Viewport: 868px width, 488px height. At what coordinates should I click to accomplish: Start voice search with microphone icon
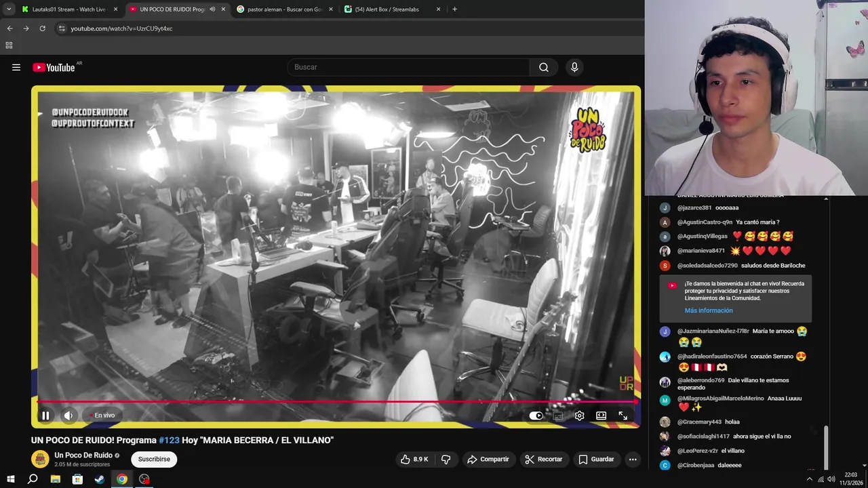pyautogui.click(x=574, y=67)
